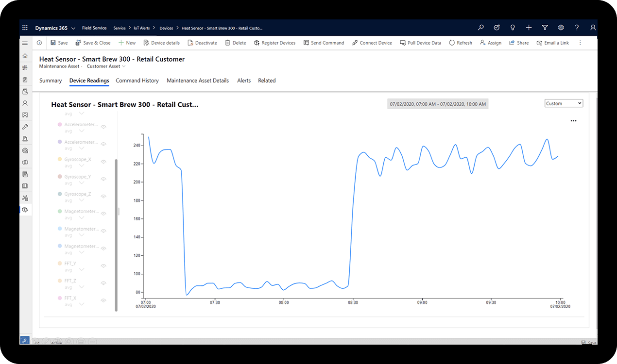Click the selected devices cube icon in sidebar
617x364 pixels.
click(25, 210)
